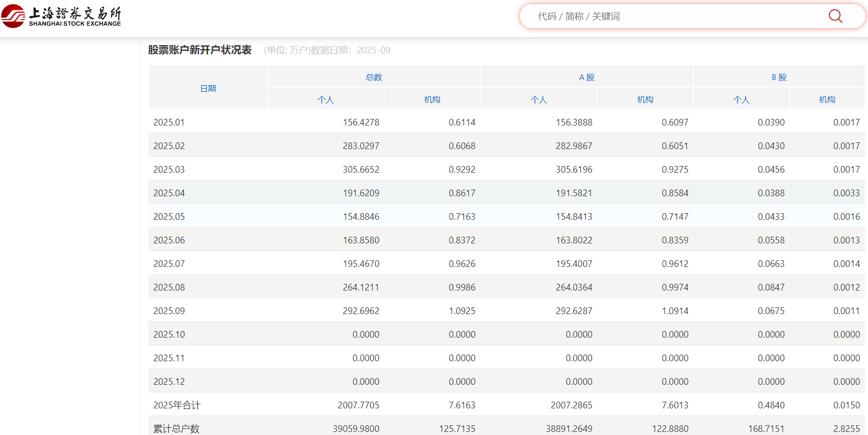Click the Shanghai Stock Exchange logo
The height and width of the screenshot is (435, 868).
(61, 16)
